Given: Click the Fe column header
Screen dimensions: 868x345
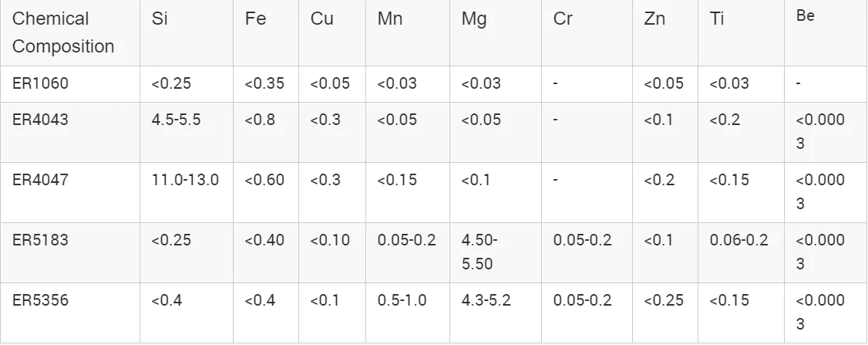Looking at the screenshot, I should pos(255,19).
